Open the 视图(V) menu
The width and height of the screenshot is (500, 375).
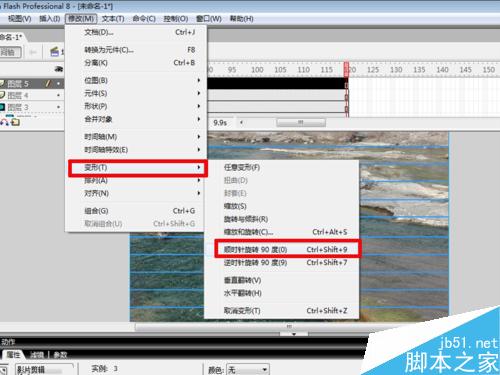click(19, 19)
